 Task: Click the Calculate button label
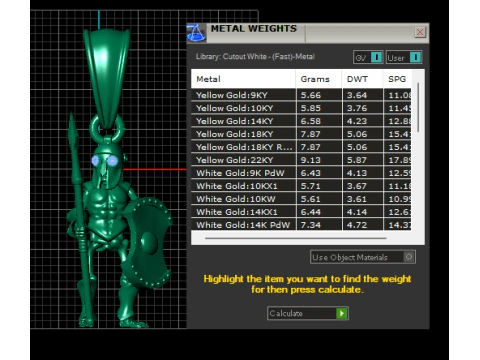286,313
